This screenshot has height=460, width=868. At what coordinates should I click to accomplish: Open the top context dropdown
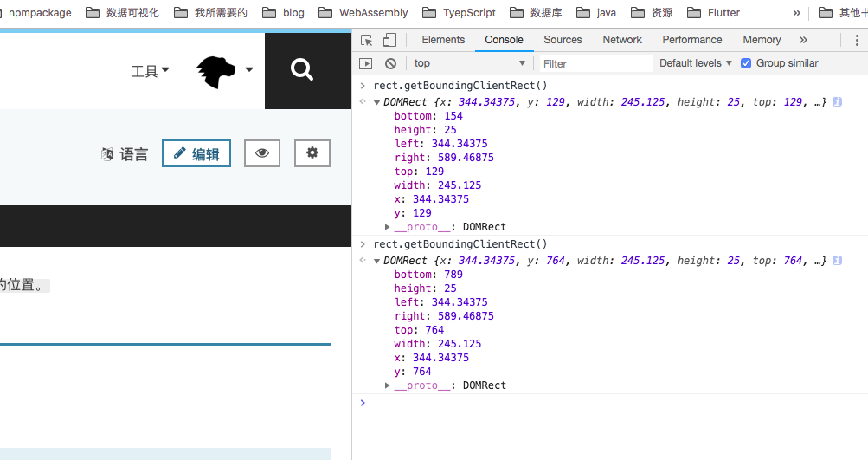(469, 63)
